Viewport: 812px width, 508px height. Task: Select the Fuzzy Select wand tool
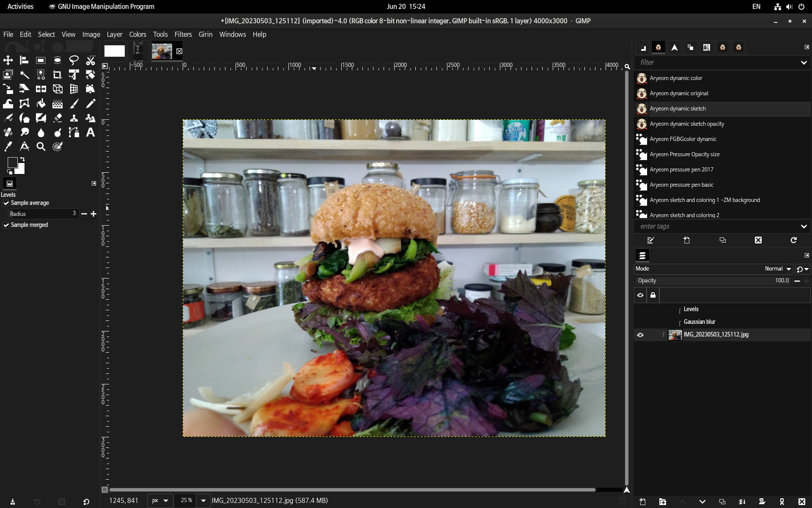point(25,75)
